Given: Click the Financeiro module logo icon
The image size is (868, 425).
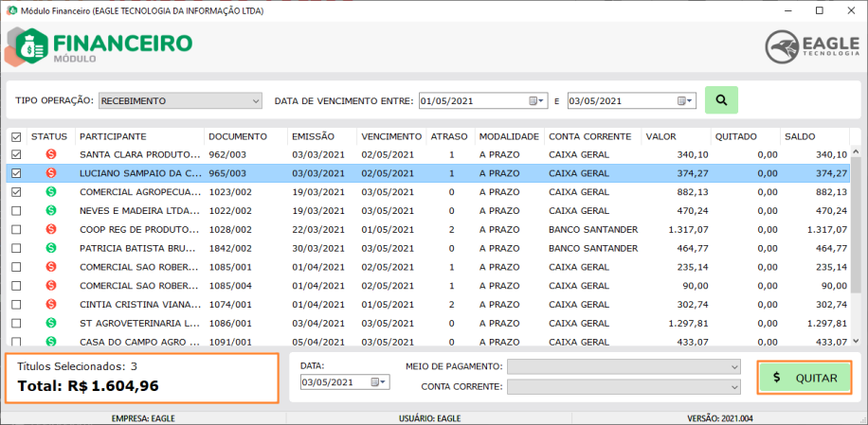Looking at the screenshot, I should tap(29, 44).
